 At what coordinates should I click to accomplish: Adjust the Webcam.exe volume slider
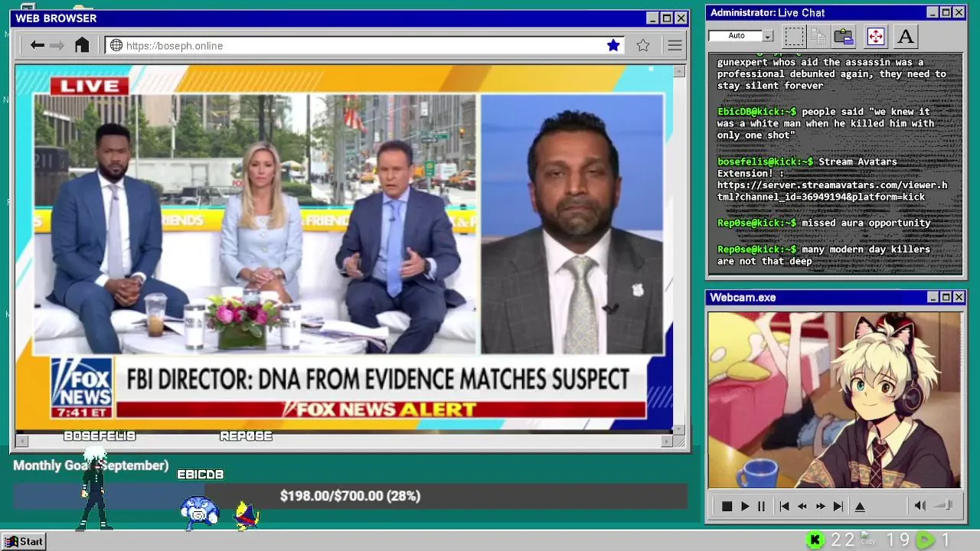[944, 505]
